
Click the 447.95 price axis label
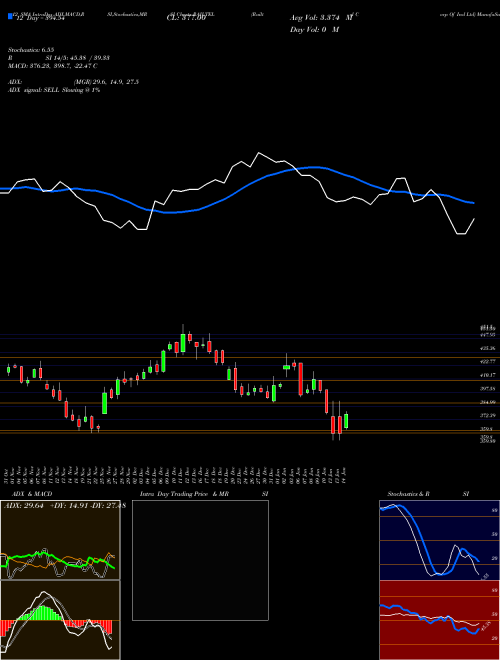tap(488, 335)
